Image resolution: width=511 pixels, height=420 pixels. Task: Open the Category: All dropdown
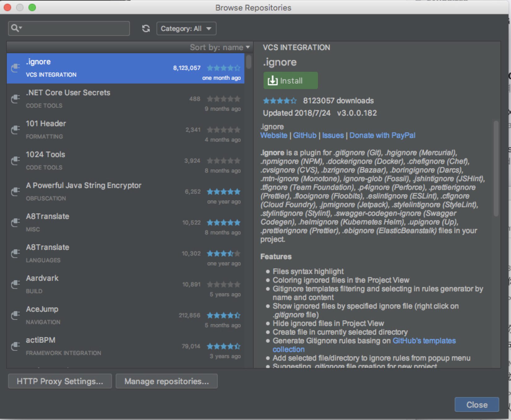(186, 29)
